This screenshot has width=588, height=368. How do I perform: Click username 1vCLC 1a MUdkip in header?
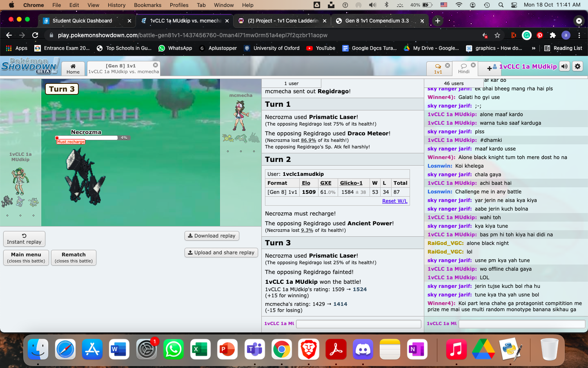tap(528, 67)
